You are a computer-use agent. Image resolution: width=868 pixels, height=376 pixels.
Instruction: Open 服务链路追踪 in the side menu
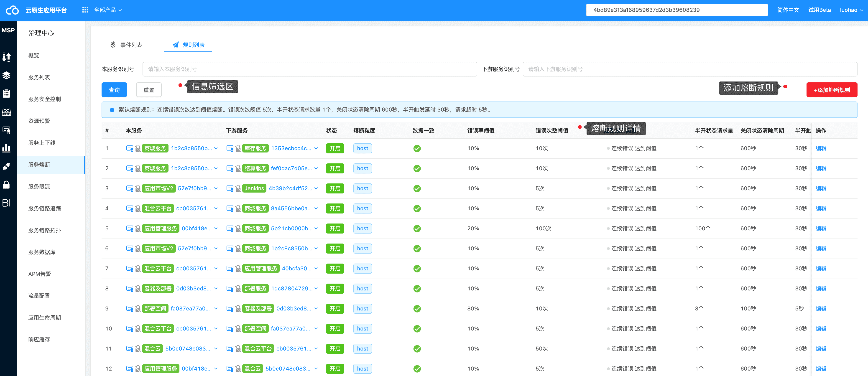point(44,208)
